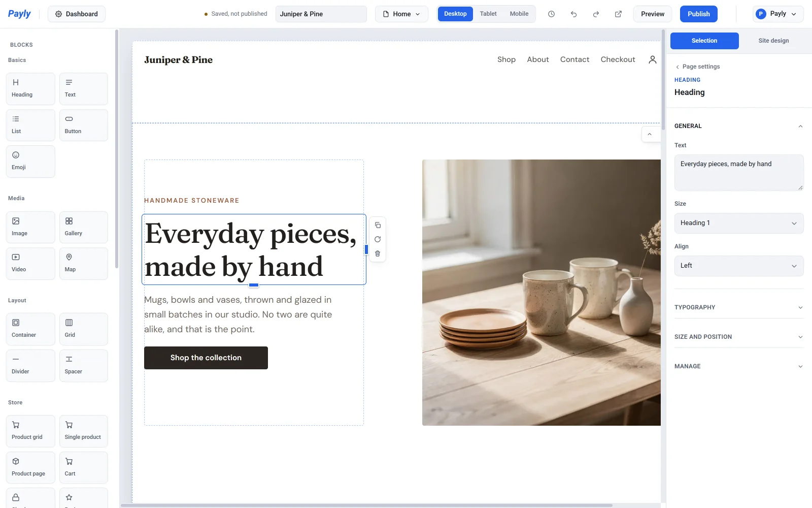
Task: Switch to Desktop view
Action: 455,14
